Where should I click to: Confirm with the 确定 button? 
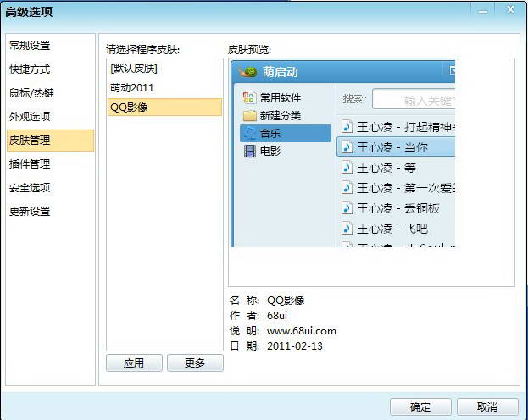(420, 406)
